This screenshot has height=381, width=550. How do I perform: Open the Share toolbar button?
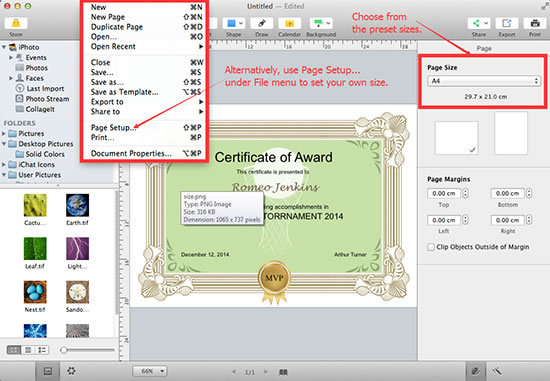click(479, 24)
